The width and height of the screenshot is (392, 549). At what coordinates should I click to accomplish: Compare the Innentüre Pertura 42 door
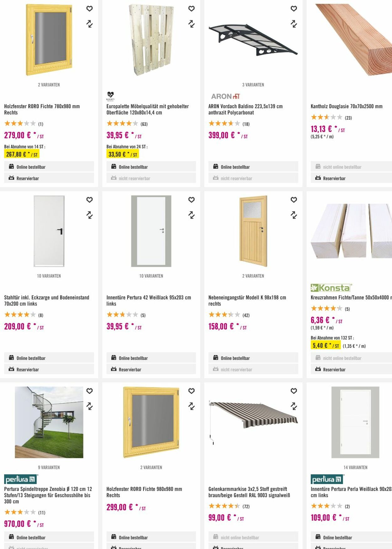(x=191, y=215)
